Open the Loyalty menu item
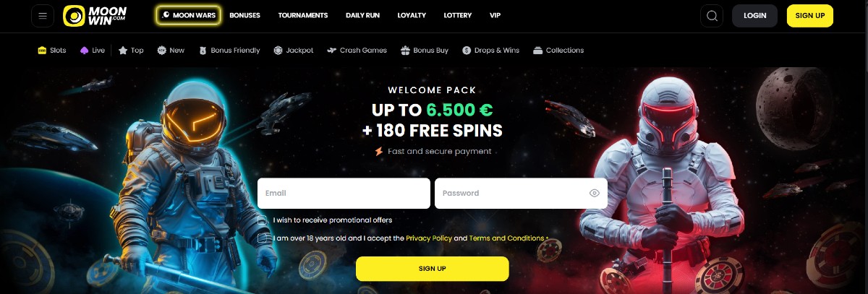The image size is (868, 294). pyautogui.click(x=412, y=15)
